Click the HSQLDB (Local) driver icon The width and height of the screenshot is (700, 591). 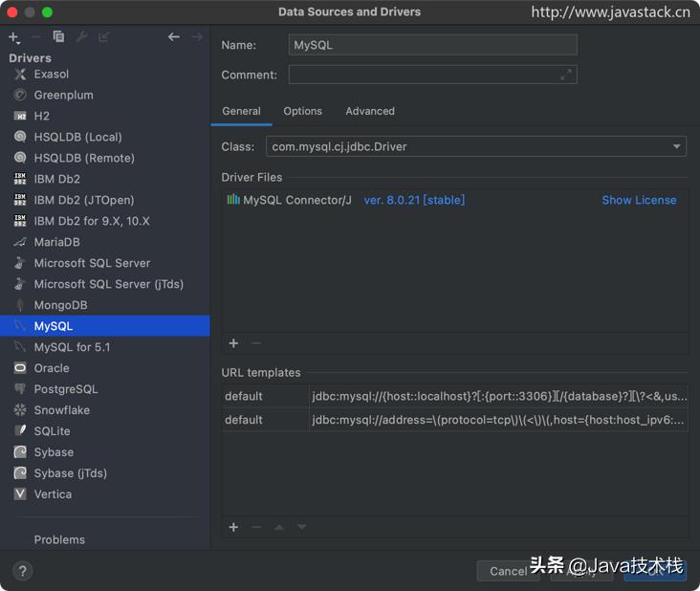point(20,137)
